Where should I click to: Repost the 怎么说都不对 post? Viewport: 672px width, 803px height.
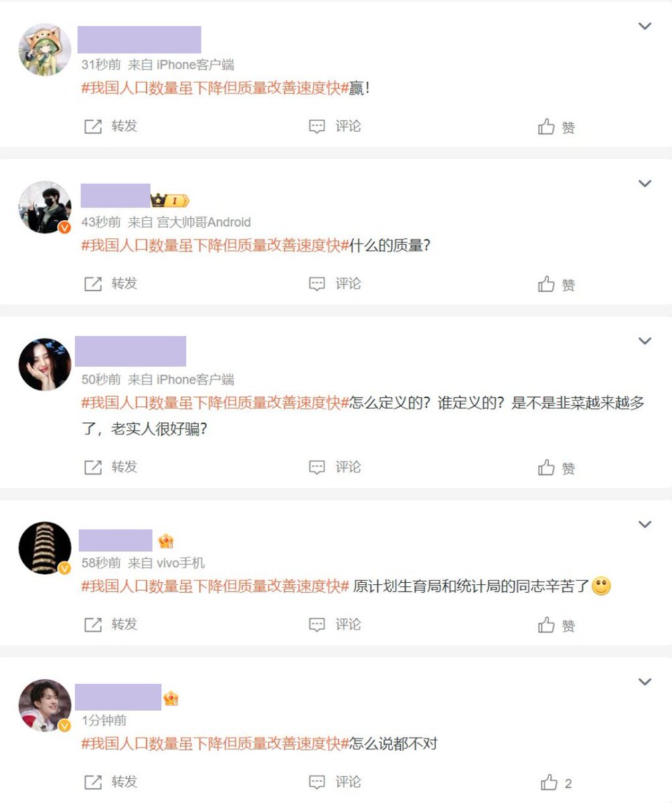click(x=110, y=782)
